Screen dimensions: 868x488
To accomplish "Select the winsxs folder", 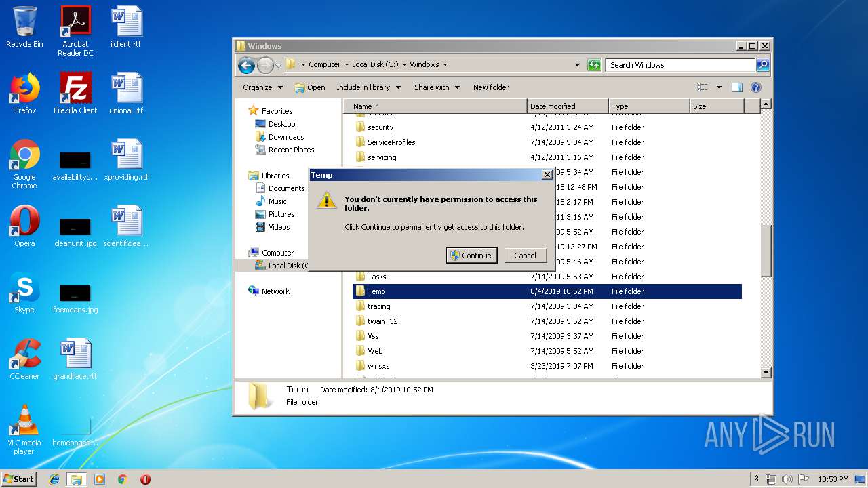I will click(547, 366).
